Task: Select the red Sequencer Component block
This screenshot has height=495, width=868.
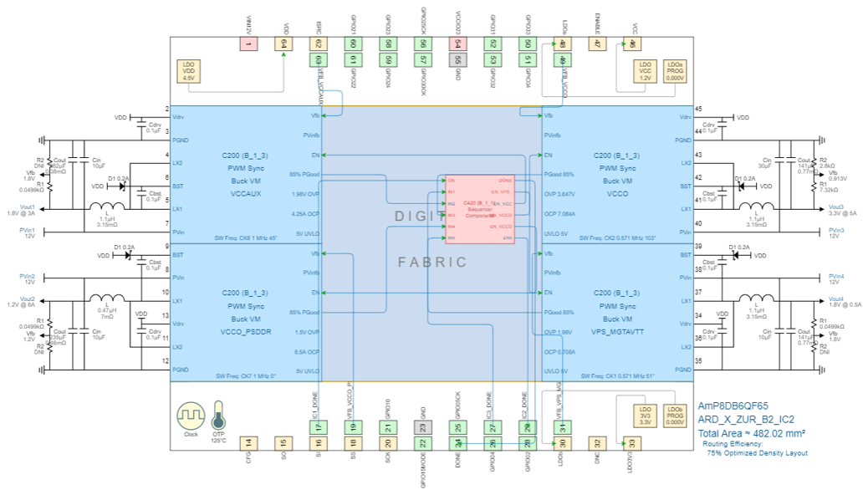Action: (479, 209)
